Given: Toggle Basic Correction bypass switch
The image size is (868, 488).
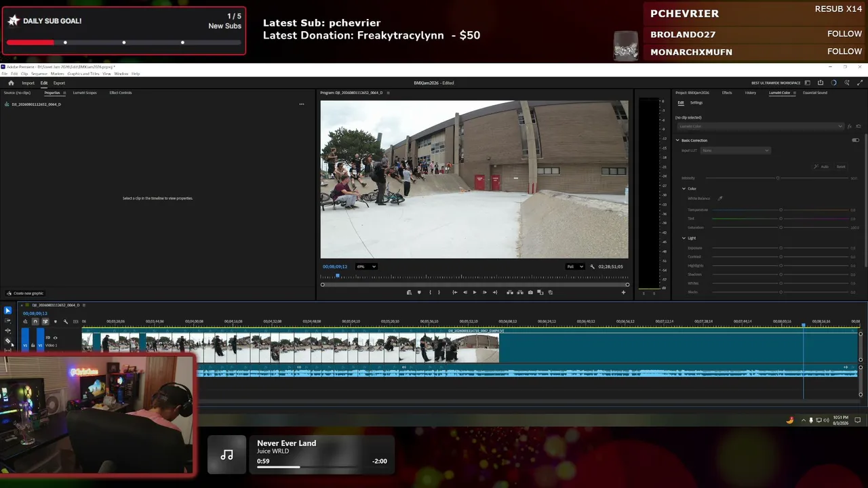Looking at the screenshot, I should pos(855,140).
